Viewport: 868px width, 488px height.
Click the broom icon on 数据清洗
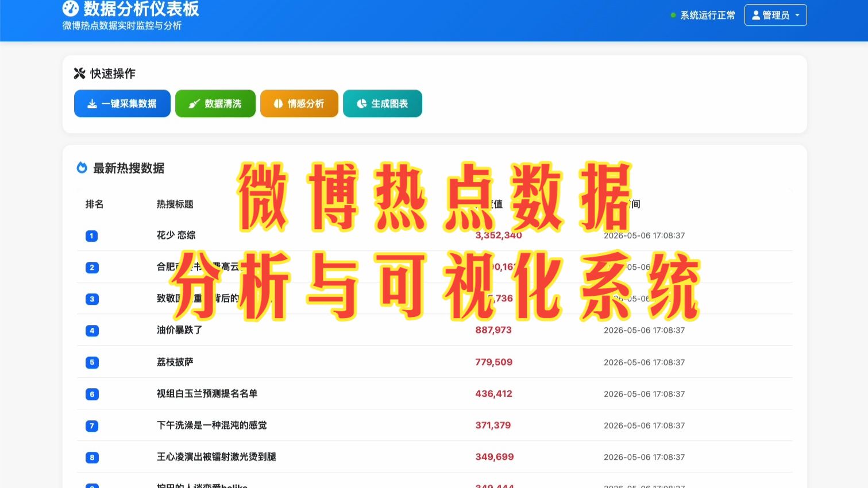pyautogui.click(x=194, y=104)
